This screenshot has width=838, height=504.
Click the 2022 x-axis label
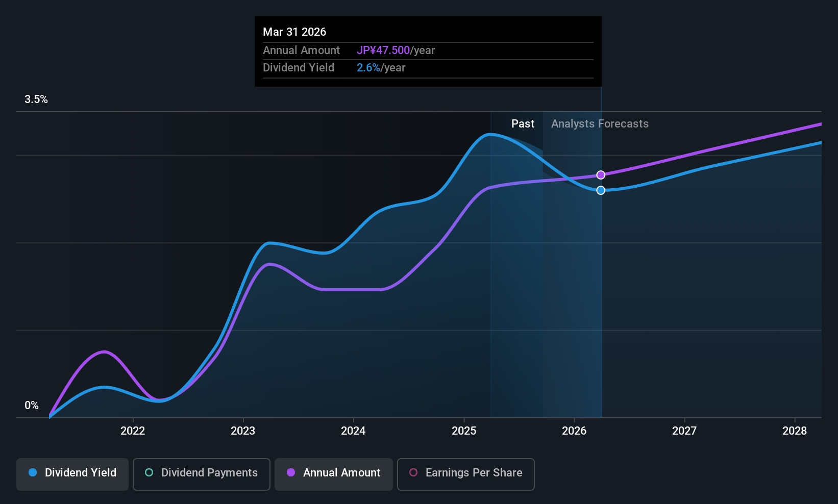[133, 431]
